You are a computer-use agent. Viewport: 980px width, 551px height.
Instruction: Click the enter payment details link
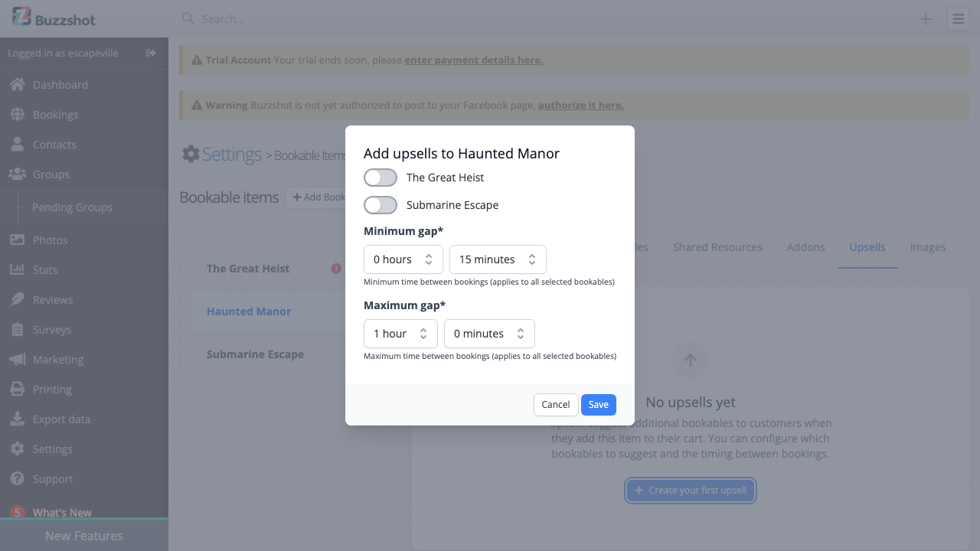[x=473, y=60]
